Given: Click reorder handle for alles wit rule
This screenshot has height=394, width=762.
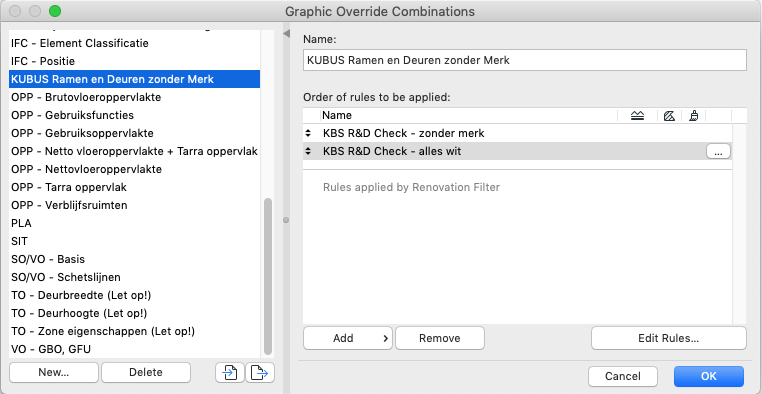Looking at the screenshot, I should click(308, 152).
